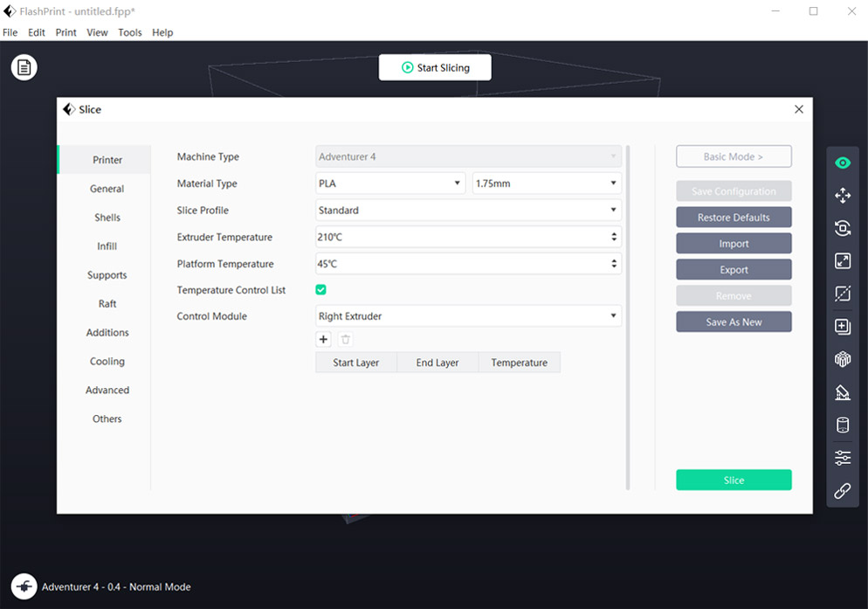Screen dimensions: 868x609
Task: Open the 1.75mm filament diameter dropdown
Action: (547, 183)
